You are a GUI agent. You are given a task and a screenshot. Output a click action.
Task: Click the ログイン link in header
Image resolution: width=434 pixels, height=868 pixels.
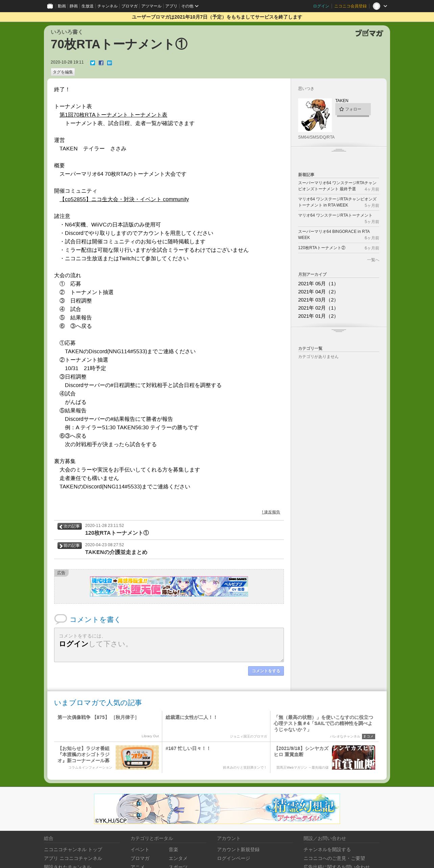coord(321,6)
